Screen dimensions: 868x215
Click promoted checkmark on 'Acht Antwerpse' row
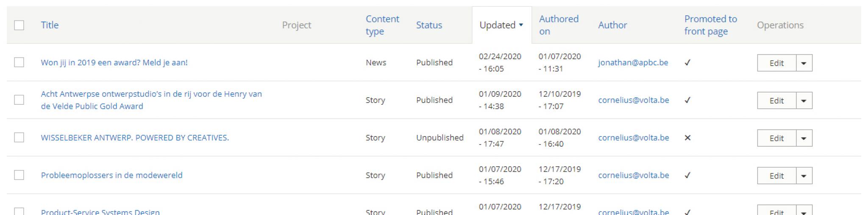(687, 100)
